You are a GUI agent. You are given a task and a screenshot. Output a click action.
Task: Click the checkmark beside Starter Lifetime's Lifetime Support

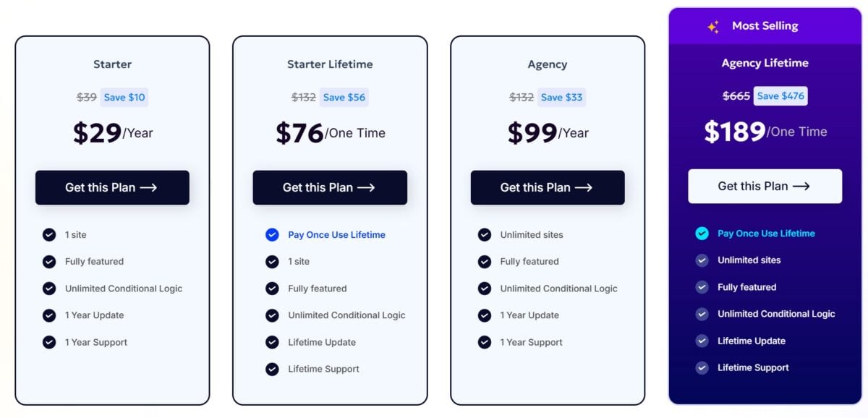[x=272, y=369]
